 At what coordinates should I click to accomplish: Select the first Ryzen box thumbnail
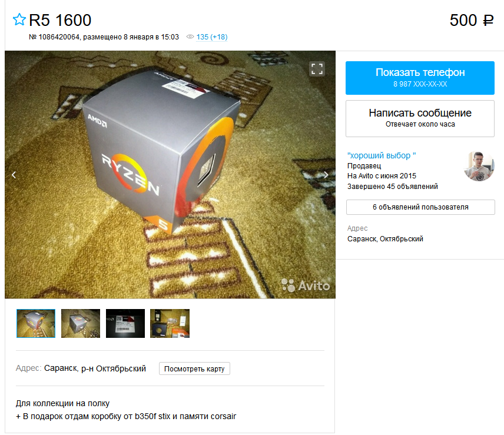pos(36,323)
